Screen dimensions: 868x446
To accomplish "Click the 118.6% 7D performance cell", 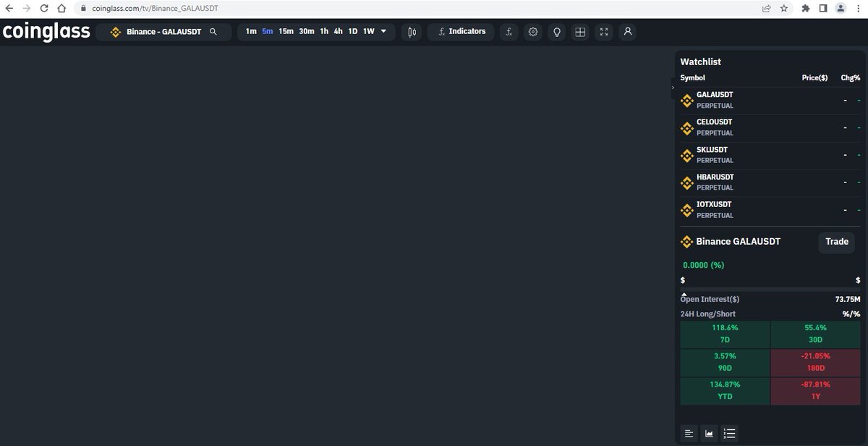I will click(x=725, y=334).
